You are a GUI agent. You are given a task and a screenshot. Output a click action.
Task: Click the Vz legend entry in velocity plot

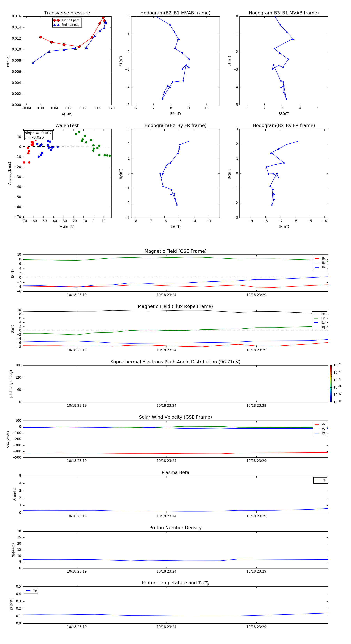pos(320,433)
